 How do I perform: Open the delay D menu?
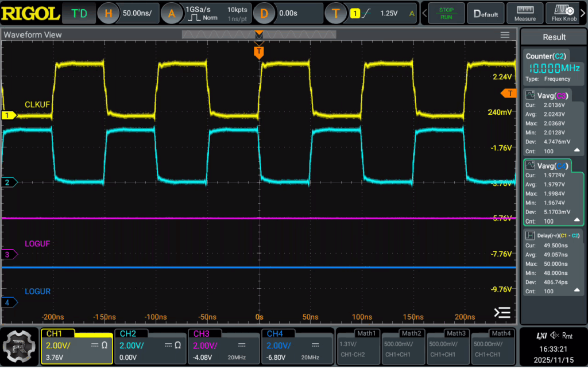[x=264, y=14]
